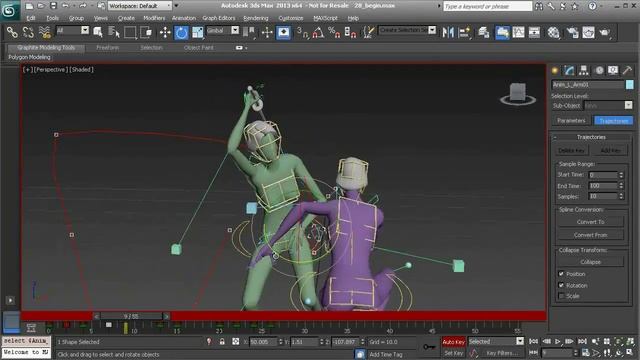Open the Gimbal reference coordinate dropdown
The image size is (640, 360).
(223, 30)
